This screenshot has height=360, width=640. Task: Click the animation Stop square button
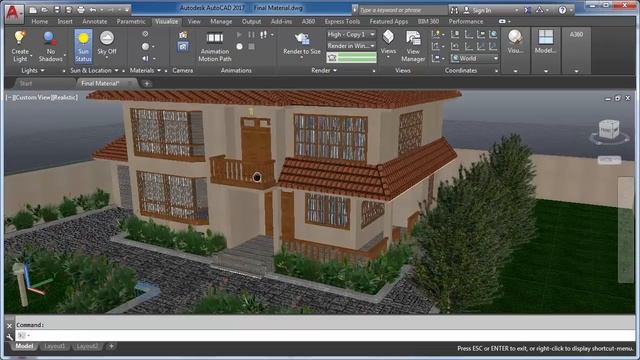click(x=251, y=47)
